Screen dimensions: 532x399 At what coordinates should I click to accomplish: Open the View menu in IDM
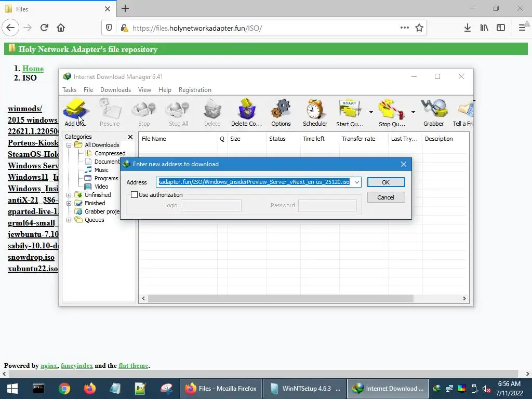click(x=144, y=90)
